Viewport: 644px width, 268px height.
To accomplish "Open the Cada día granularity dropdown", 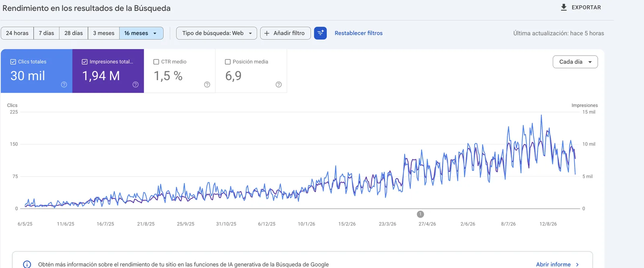I will pyautogui.click(x=575, y=62).
